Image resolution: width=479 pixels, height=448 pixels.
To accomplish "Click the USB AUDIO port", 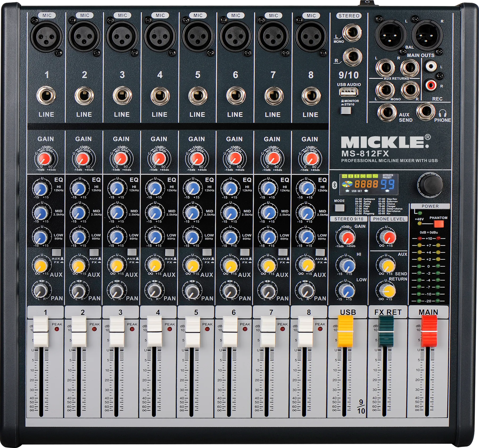I will coord(349,92).
